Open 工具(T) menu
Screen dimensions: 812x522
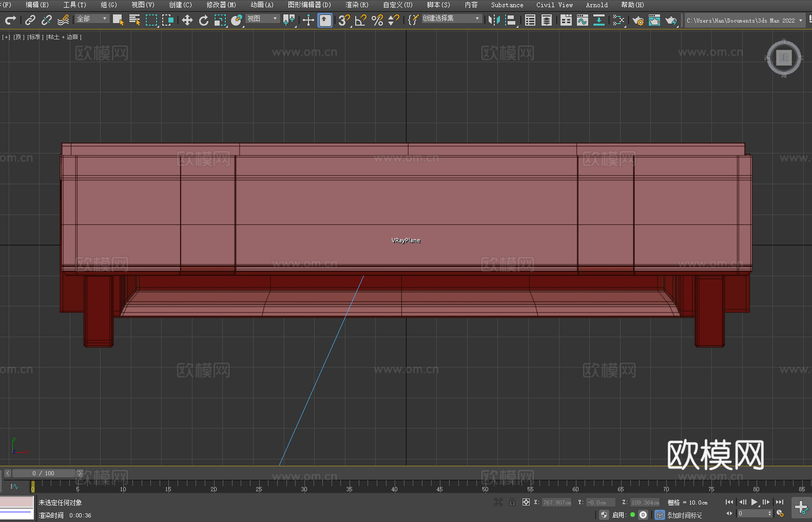[x=74, y=5]
